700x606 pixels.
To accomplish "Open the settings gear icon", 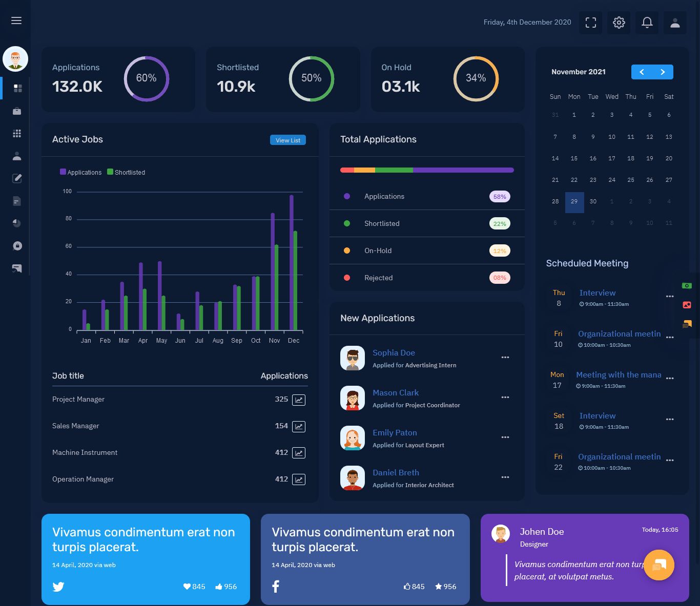I will point(619,23).
